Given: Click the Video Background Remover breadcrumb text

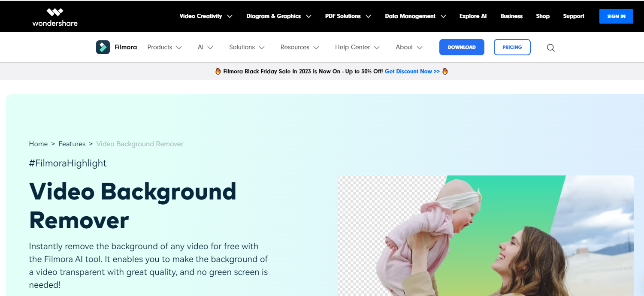Looking at the screenshot, I should point(140,144).
